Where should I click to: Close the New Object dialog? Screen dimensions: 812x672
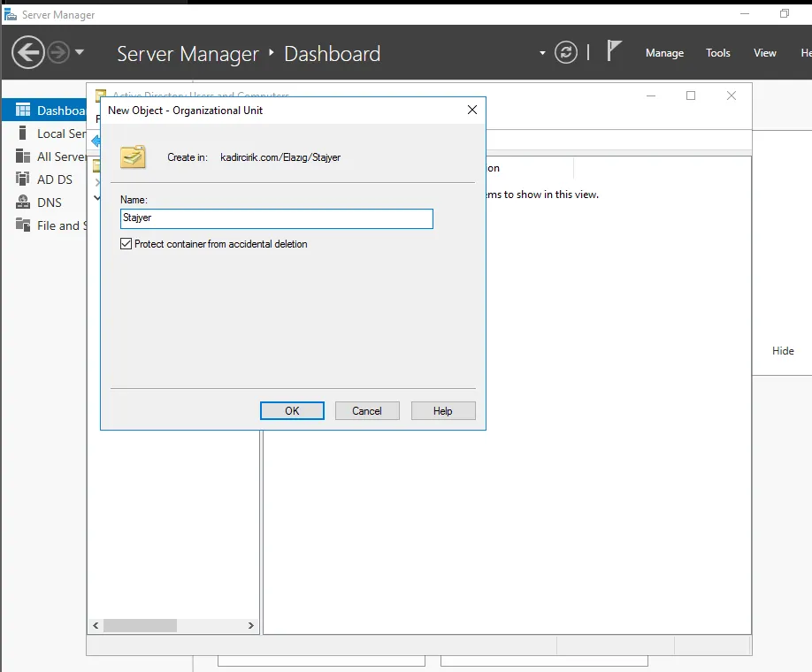click(x=472, y=110)
